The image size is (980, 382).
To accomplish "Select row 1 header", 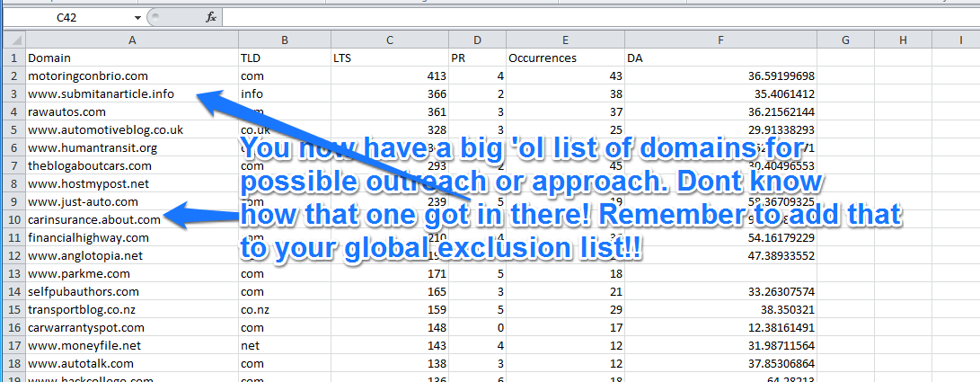I will point(13,58).
